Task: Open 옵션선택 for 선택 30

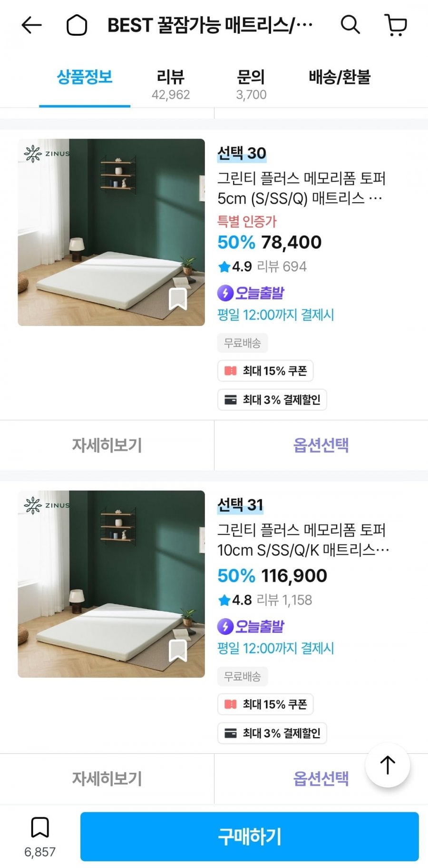Action: [321, 445]
